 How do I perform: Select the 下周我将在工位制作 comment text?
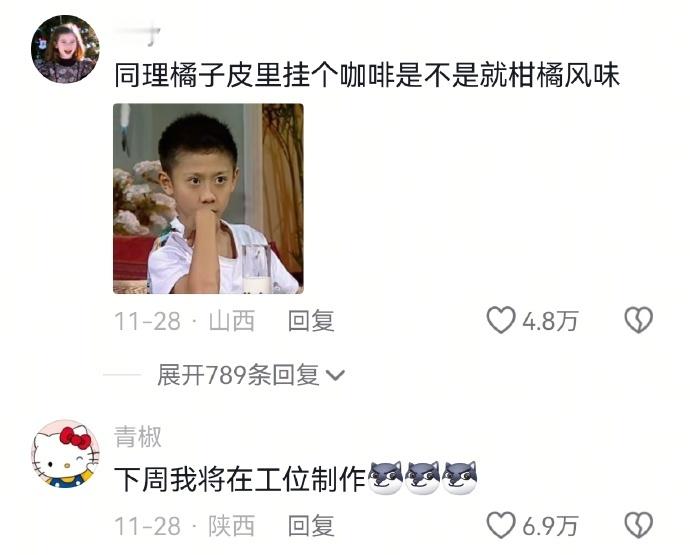pyautogui.click(x=240, y=479)
